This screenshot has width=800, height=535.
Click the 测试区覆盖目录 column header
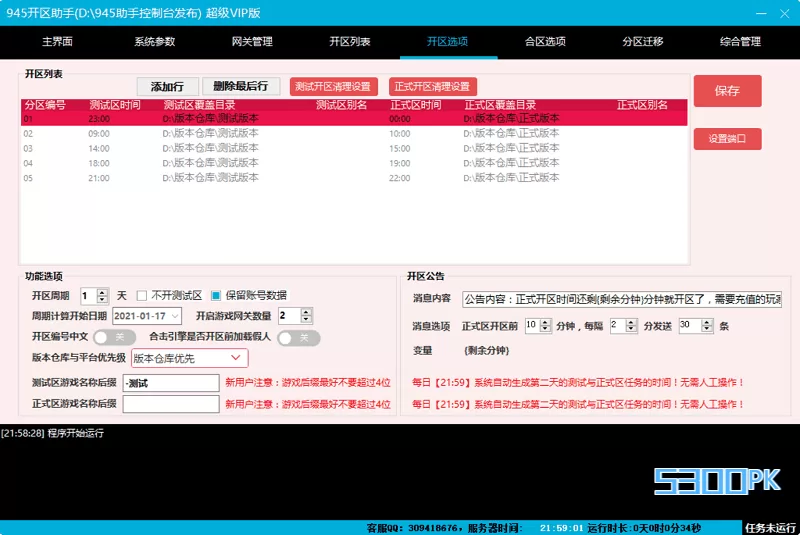coord(199,105)
